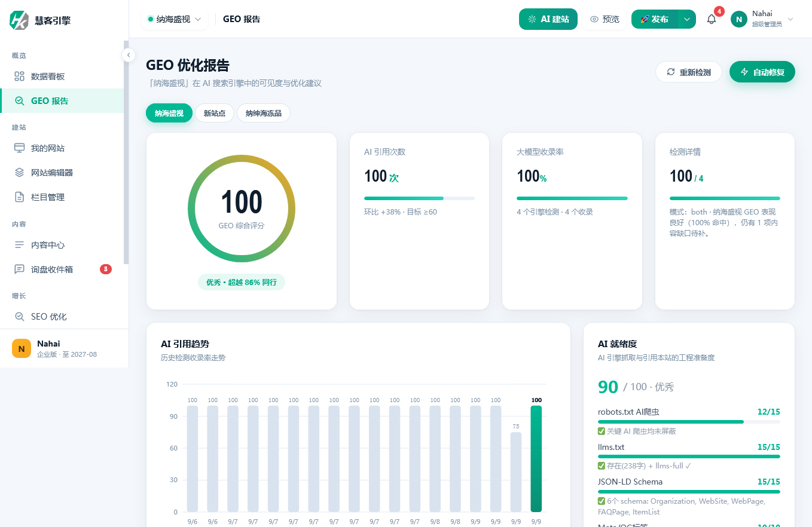Switch to the 新站点 tab

[215, 113]
